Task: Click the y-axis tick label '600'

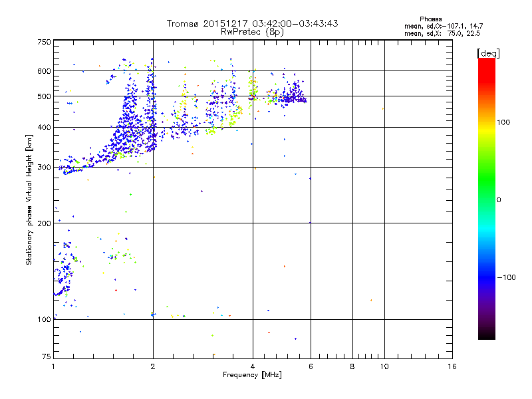Action: tap(44, 71)
